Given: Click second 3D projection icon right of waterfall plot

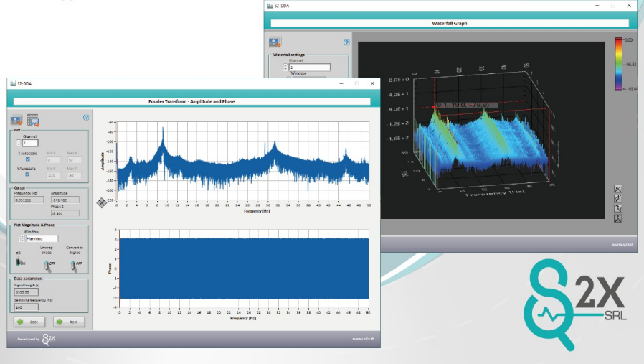Looking at the screenshot, I should pos(618,198).
